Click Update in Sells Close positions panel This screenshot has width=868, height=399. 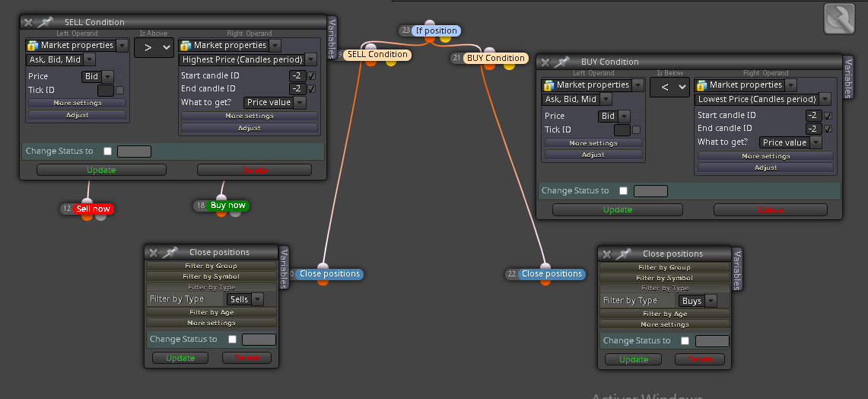pyautogui.click(x=180, y=358)
